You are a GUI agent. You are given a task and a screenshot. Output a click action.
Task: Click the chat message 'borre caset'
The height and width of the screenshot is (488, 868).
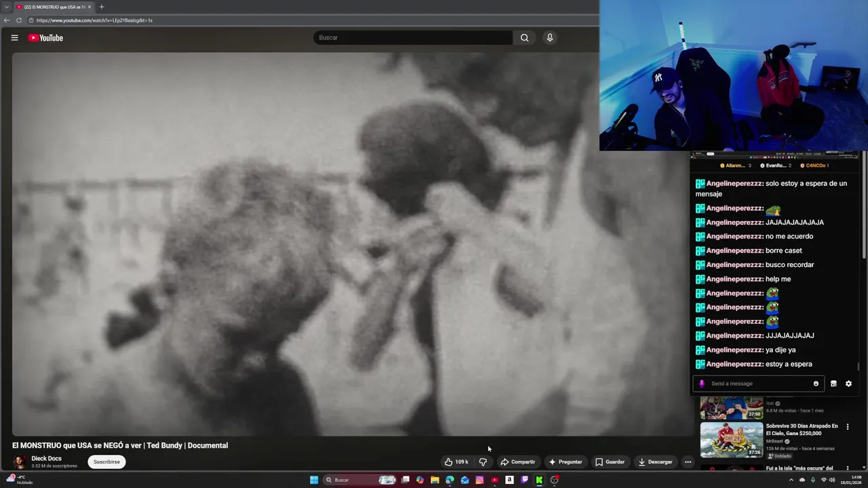(783, 251)
